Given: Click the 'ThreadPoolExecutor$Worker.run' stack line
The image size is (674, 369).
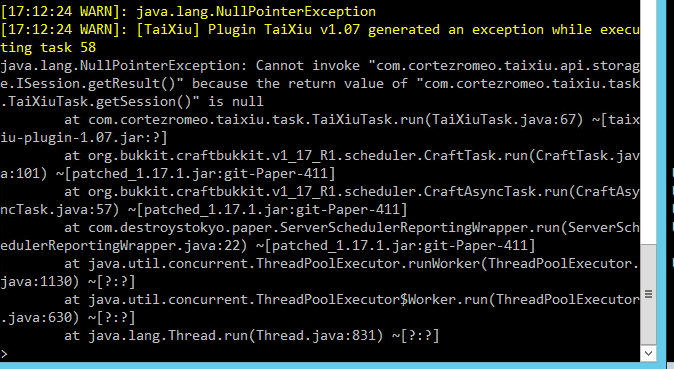Looking at the screenshot, I should click(x=352, y=300).
